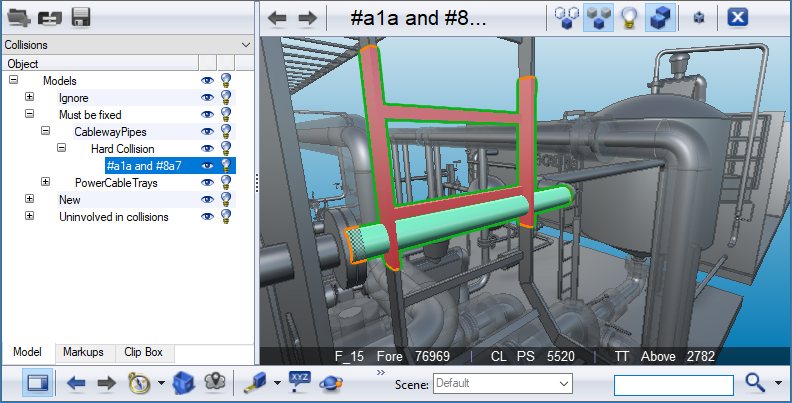
Task: Switch to the Markups tab
Action: click(82, 353)
